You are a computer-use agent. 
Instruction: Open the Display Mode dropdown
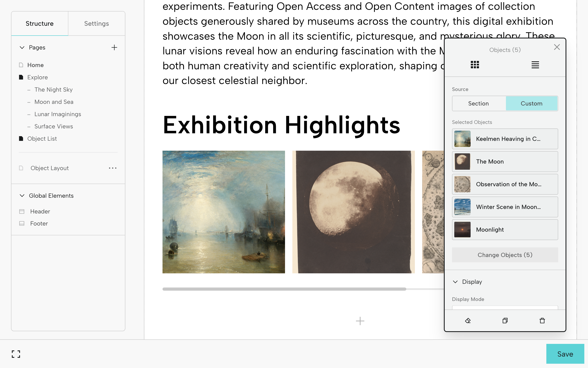pos(505,308)
